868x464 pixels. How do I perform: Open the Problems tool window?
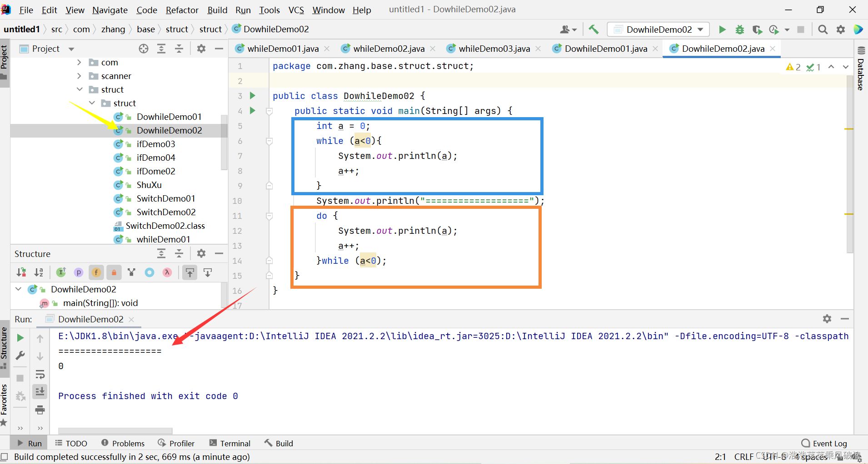[x=123, y=443]
